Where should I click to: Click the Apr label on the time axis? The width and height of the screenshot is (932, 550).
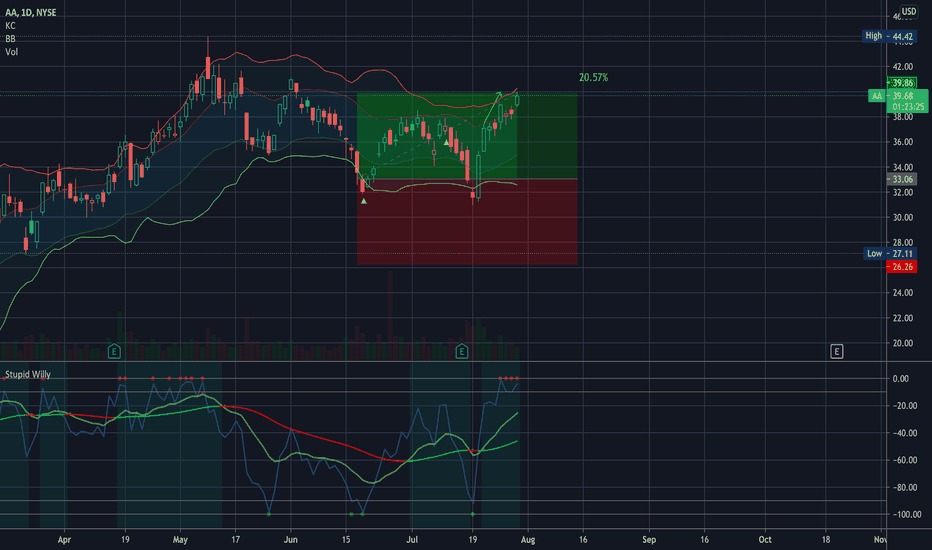(64, 540)
